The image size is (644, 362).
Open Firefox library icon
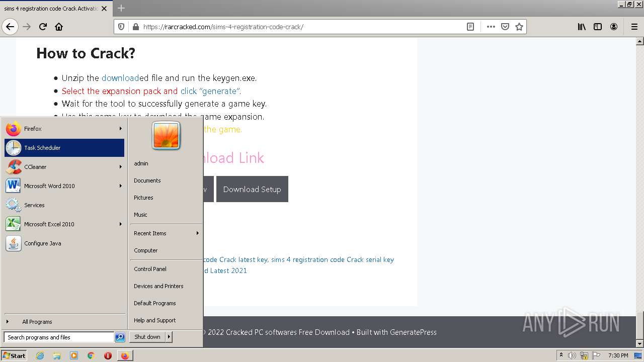pyautogui.click(x=582, y=27)
